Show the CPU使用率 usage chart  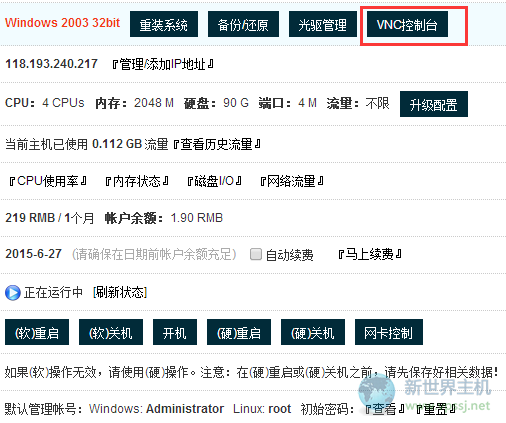click(48, 181)
